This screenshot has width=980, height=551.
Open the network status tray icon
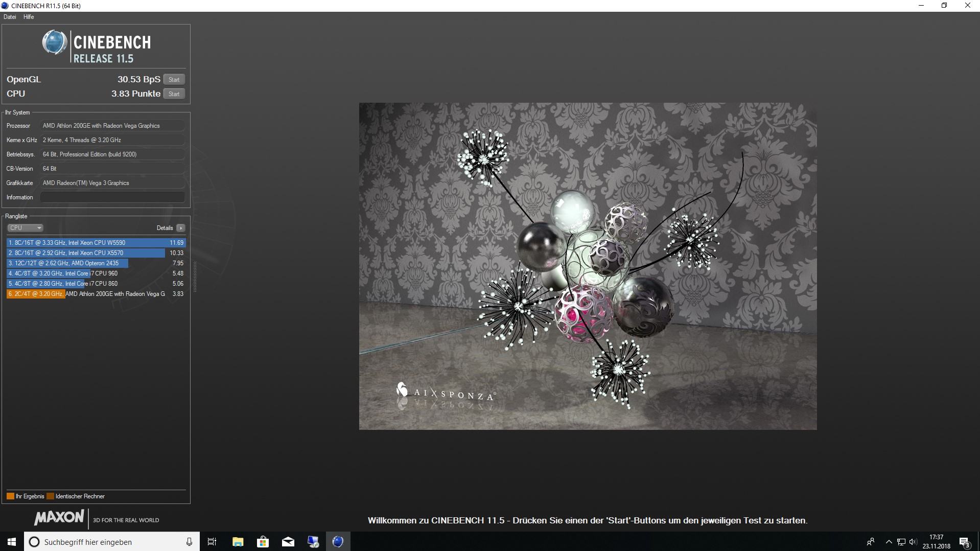click(x=901, y=542)
